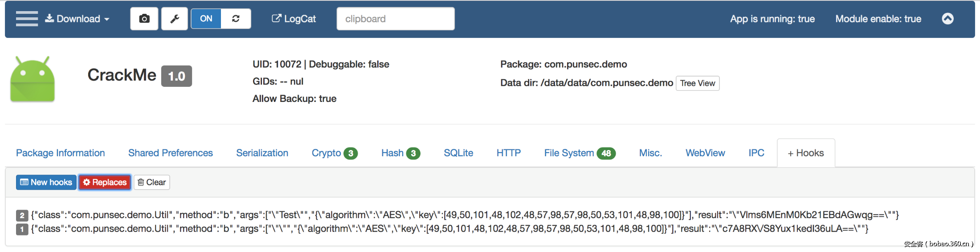Click the CrackMe Android app icon

coord(33,79)
